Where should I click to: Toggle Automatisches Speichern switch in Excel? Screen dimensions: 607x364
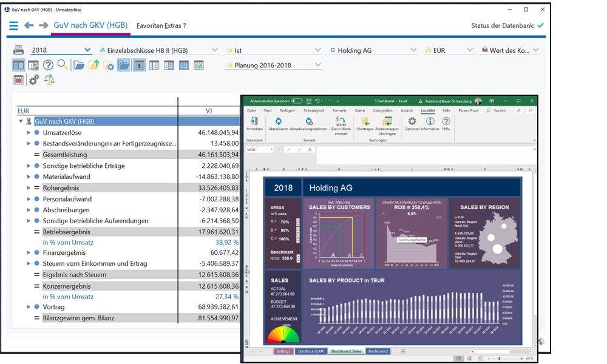click(x=297, y=101)
